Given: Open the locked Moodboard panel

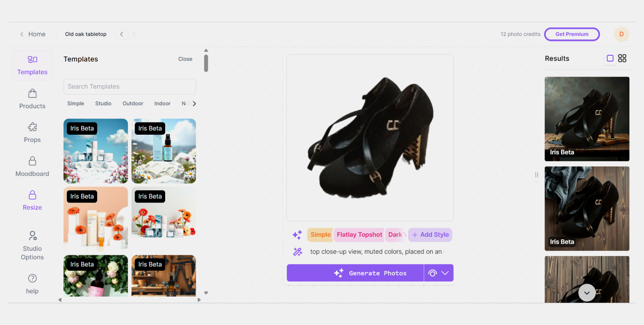Looking at the screenshot, I should point(32,167).
